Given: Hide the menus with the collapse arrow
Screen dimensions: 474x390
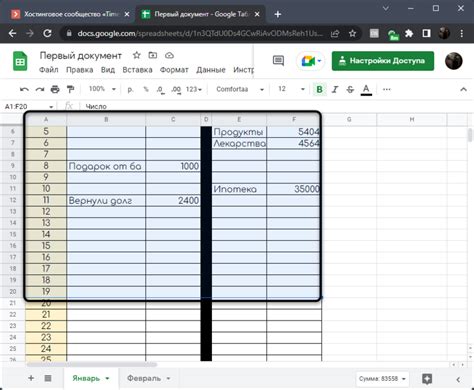Looking at the screenshot, I should point(463,89).
